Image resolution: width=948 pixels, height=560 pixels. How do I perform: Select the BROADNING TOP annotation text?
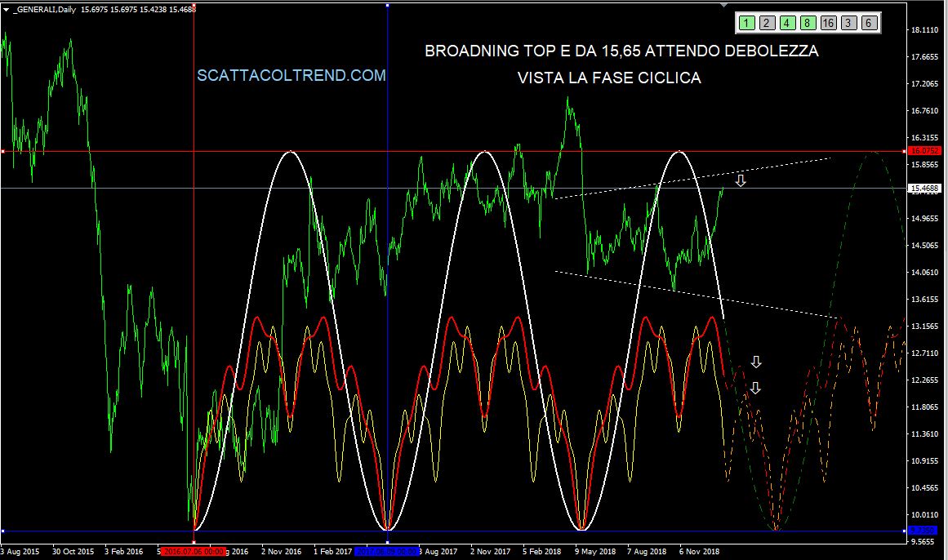(x=621, y=51)
